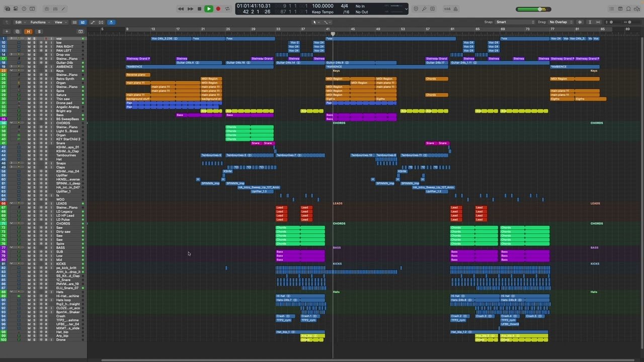Adjust the master volume slider
The height and width of the screenshot is (362, 644).
pos(533,9)
